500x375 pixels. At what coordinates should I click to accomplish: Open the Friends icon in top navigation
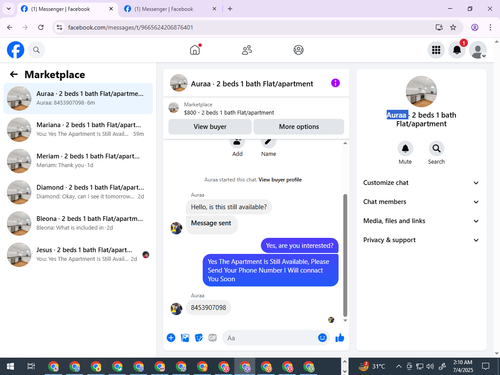click(x=247, y=50)
